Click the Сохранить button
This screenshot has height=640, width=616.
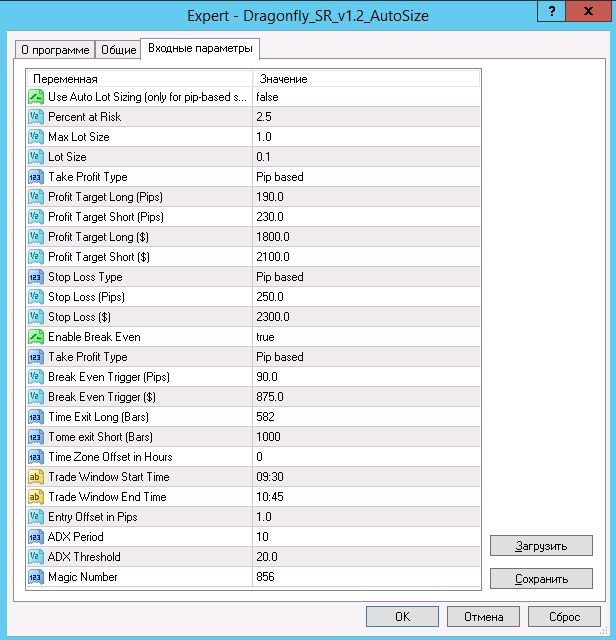[541, 579]
